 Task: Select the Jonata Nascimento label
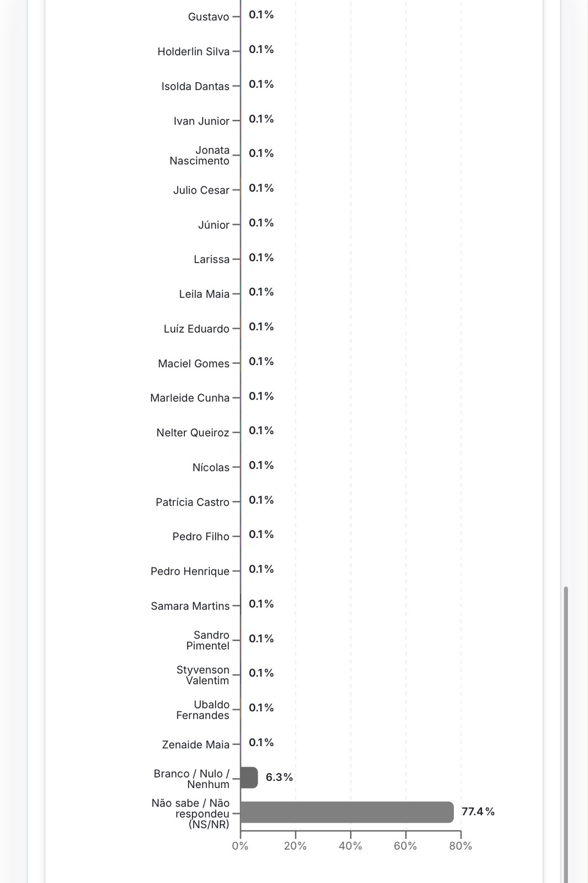point(199,155)
